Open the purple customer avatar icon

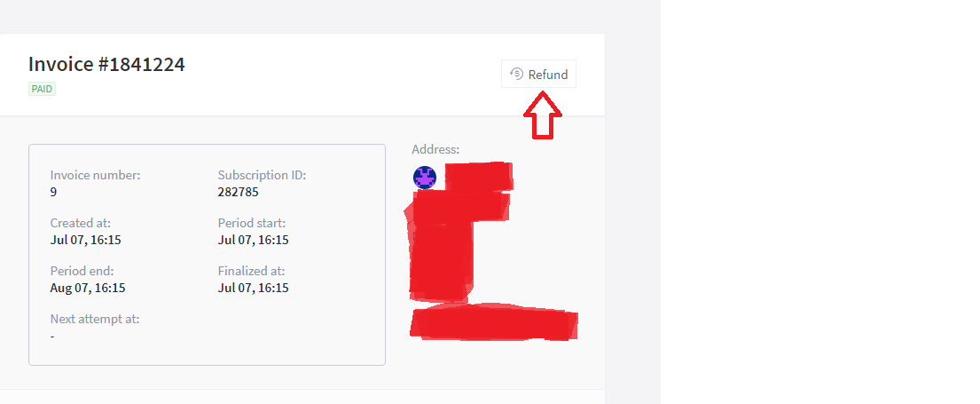coord(425,178)
